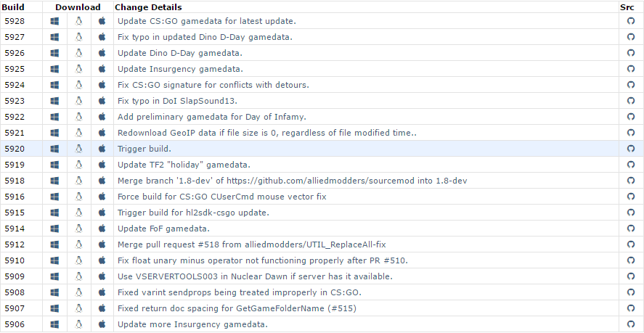This screenshot has width=644, height=333.
Task: Download Linux build 5914
Action: pyautogui.click(x=78, y=229)
